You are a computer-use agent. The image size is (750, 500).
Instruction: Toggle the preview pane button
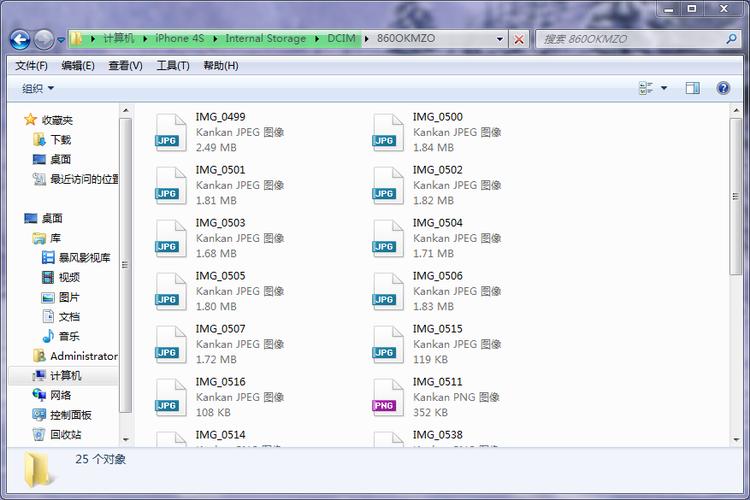tap(692, 88)
